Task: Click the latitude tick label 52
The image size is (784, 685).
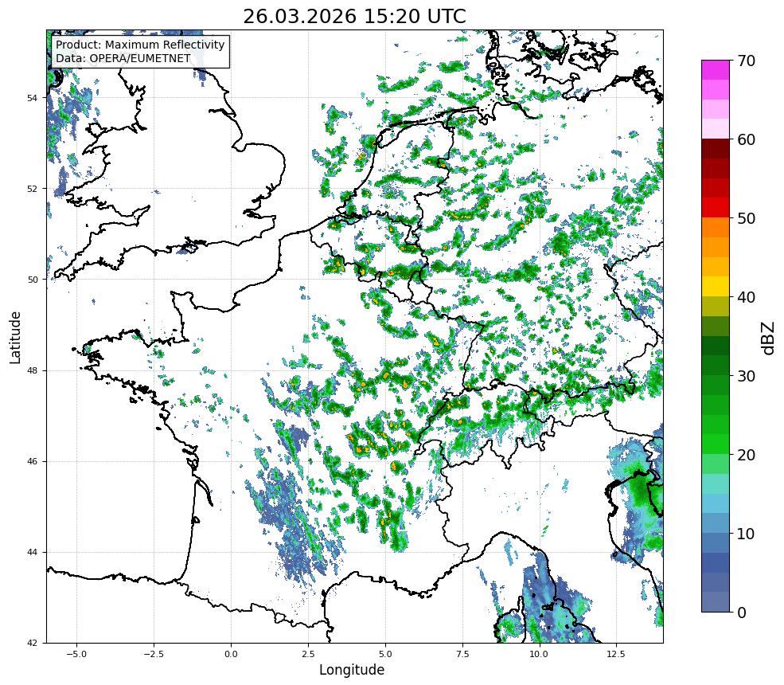Action: pos(32,189)
